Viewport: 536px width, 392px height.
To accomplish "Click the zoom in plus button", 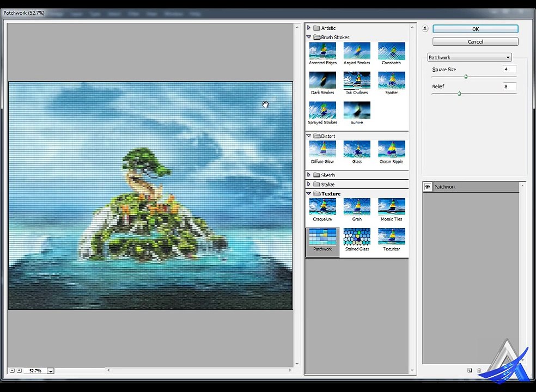I will pyautogui.click(x=19, y=370).
